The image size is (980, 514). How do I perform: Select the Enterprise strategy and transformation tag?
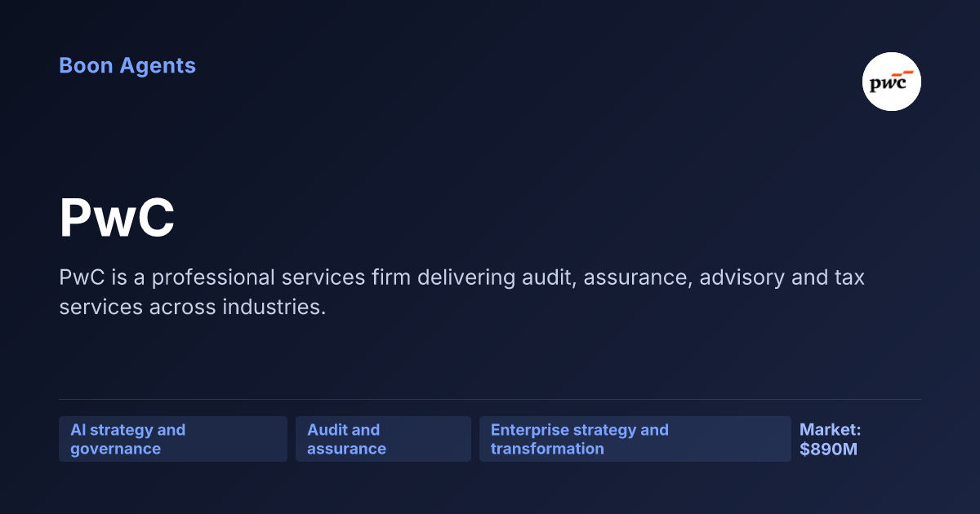pos(635,439)
